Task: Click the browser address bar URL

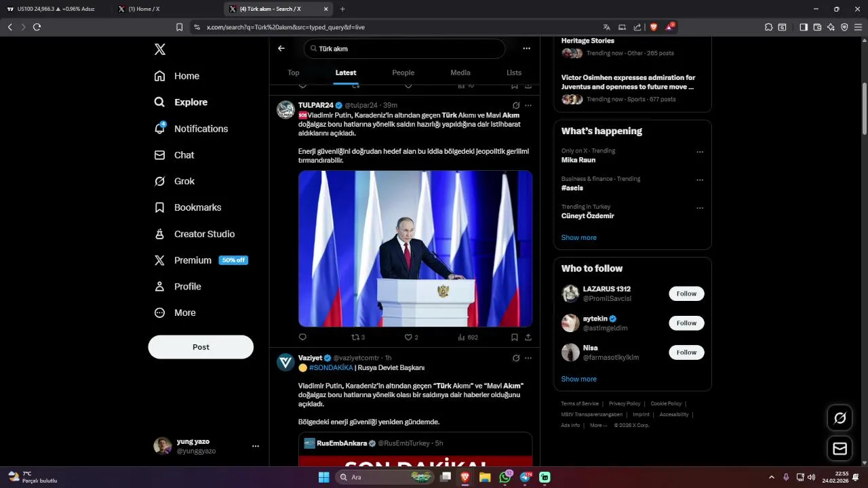Action: (285, 27)
